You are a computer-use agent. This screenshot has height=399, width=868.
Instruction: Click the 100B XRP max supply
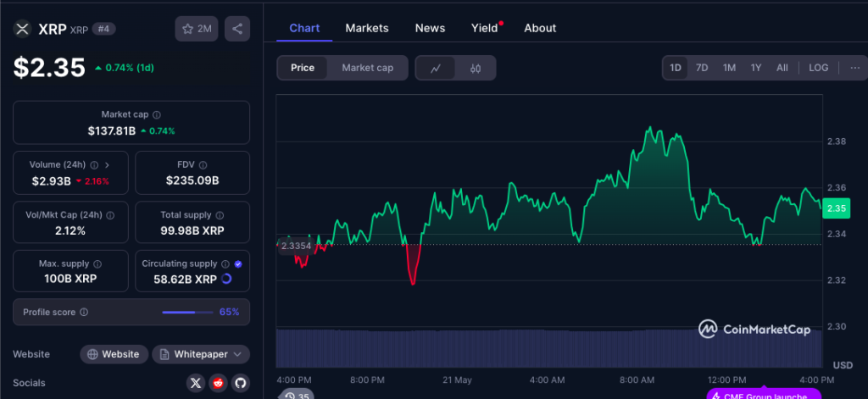(x=70, y=279)
